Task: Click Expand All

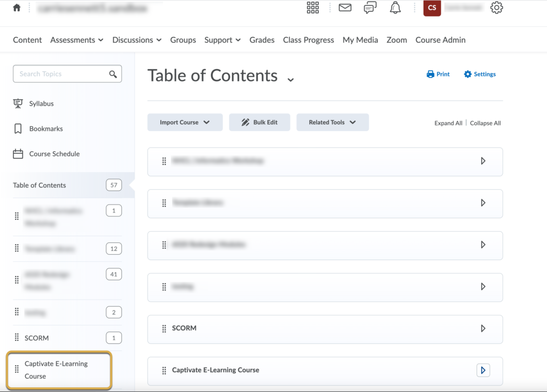Action: (x=448, y=123)
